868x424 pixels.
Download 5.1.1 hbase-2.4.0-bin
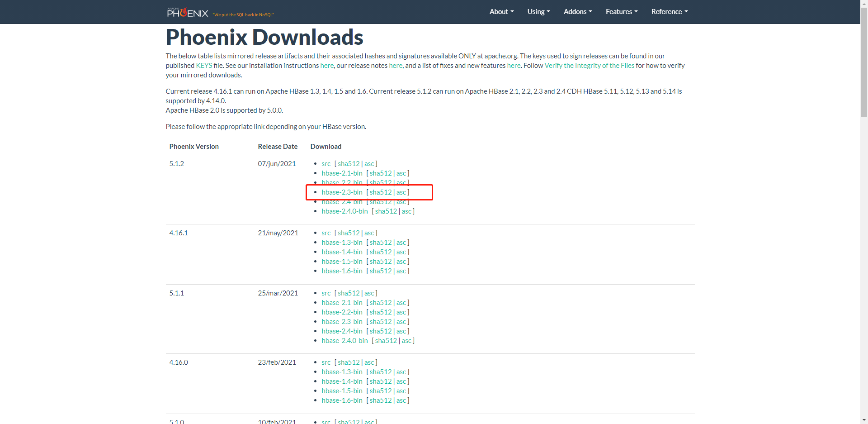coord(345,341)
